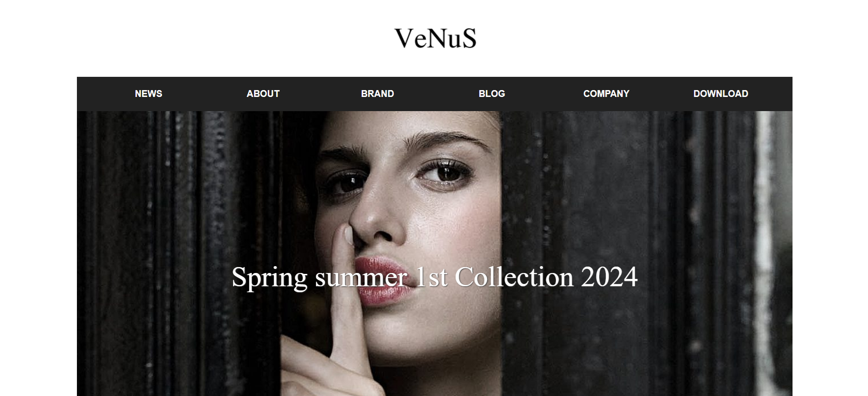Screen dimensions: 868x396
Task: Click the word Spring in the hero headline
Action: pyautogui.click(x=270, y=278)
